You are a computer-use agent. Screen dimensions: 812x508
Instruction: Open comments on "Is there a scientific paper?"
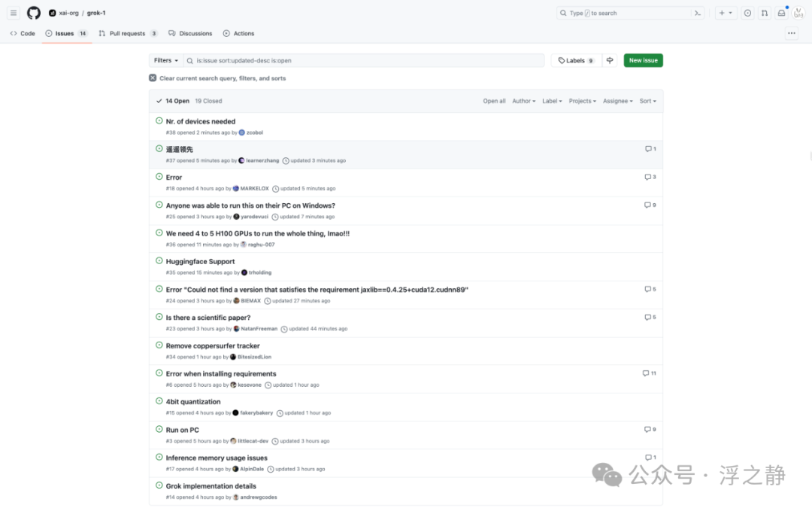click(650, 318)
